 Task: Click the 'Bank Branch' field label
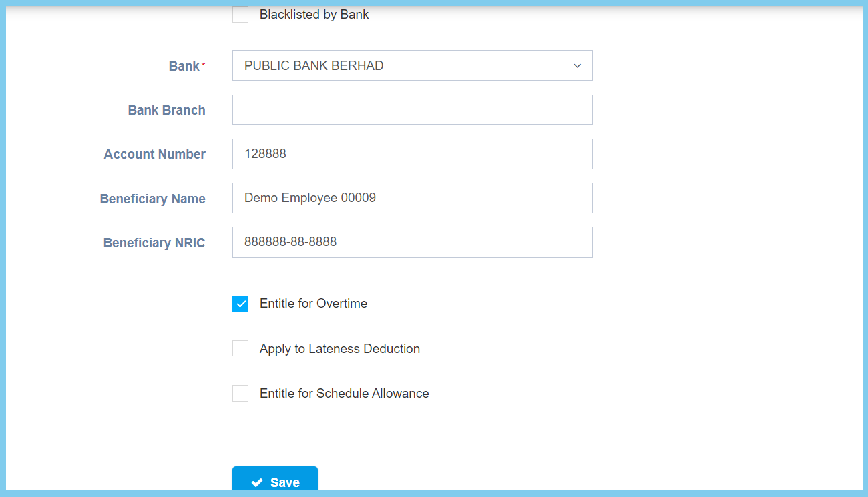point(166,111)
